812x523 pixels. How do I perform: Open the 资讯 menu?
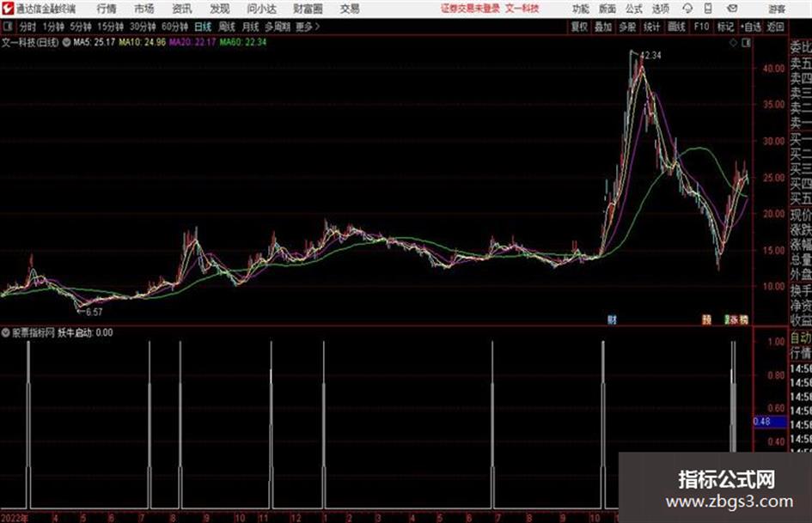coord(182,9)
